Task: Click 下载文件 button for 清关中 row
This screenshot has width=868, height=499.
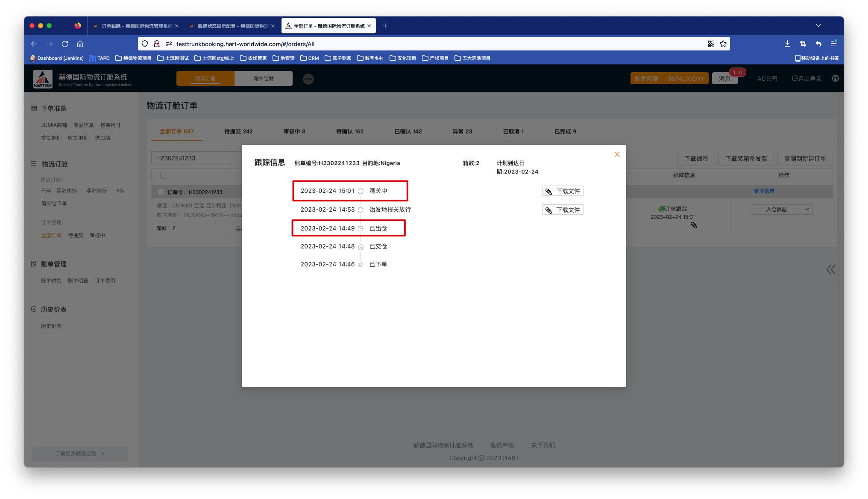Action: click(x=563, y=191)
